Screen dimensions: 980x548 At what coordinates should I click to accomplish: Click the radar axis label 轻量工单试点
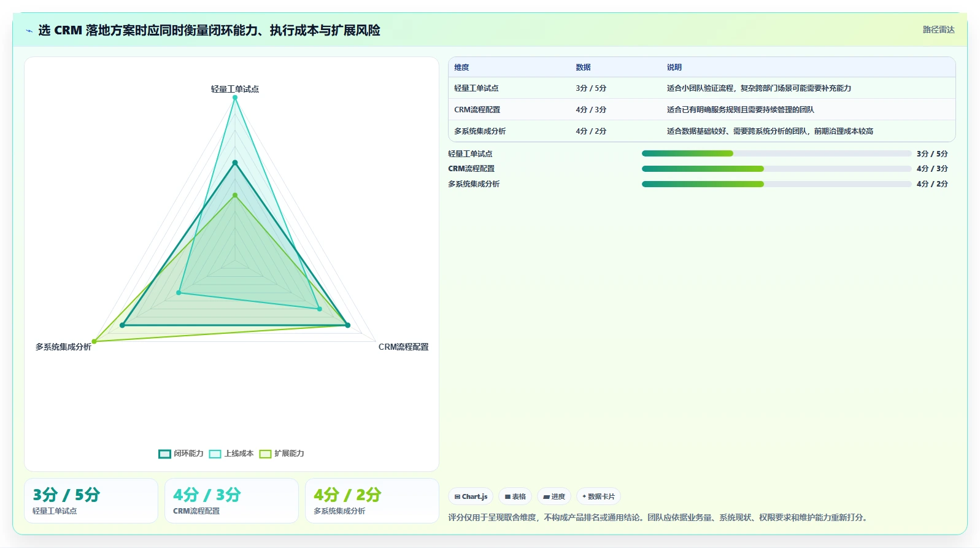pyautogui.click(x=235, y=89)
